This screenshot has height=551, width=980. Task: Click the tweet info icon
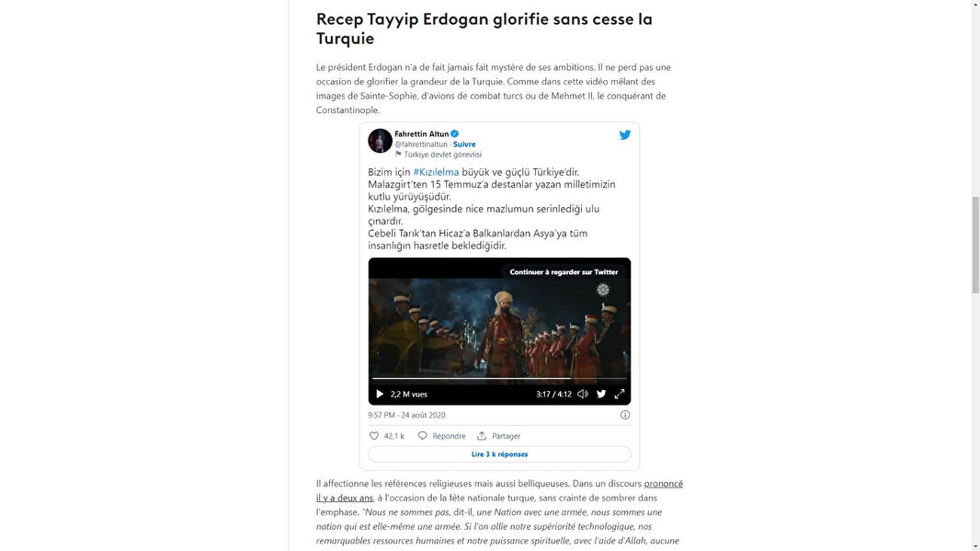(625, 415)
